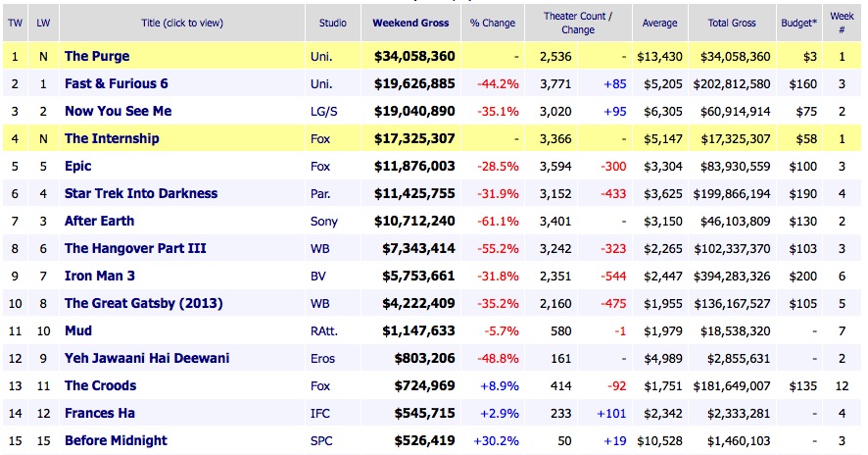
Task: Open The Great Gatsby (2013) link
Action: point(135,303)
